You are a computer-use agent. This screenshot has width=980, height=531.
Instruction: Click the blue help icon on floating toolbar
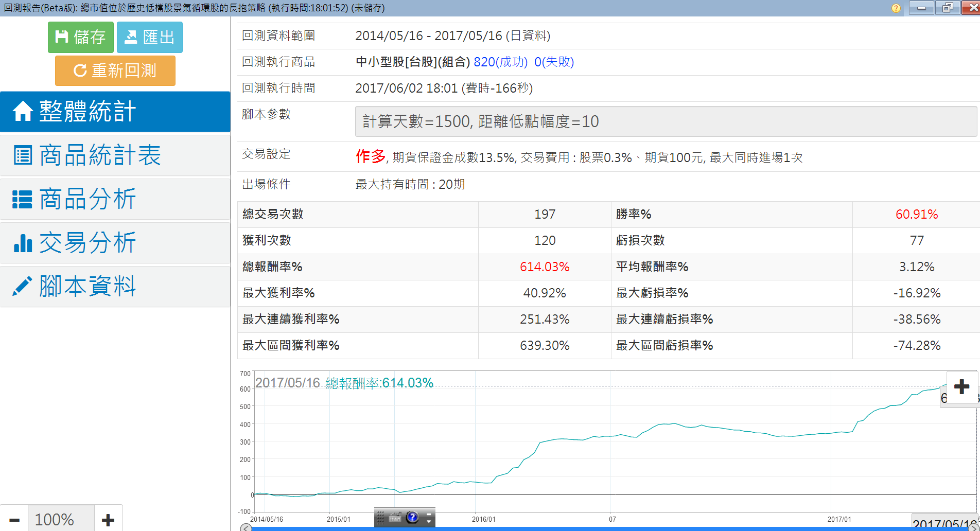tap(412, 517)
